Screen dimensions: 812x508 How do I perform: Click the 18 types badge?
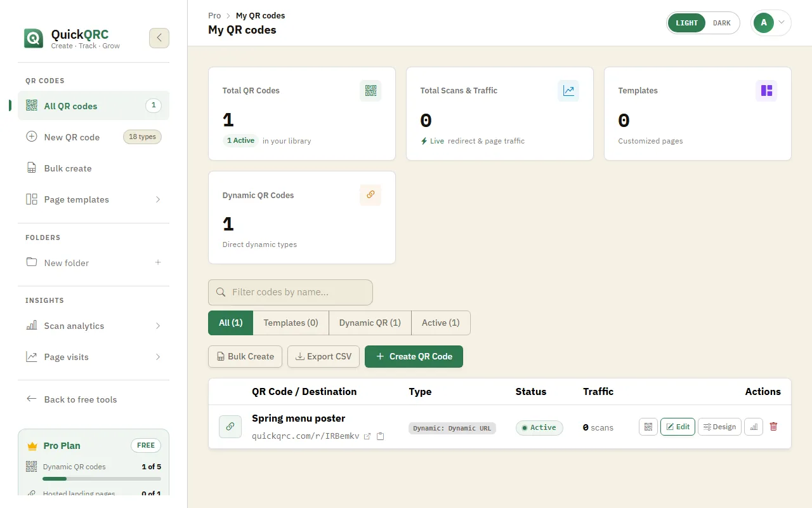(x=142, y=137)
